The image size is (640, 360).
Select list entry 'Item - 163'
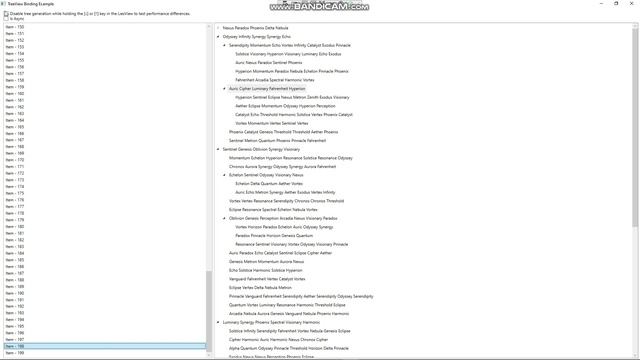pos(105,113)
